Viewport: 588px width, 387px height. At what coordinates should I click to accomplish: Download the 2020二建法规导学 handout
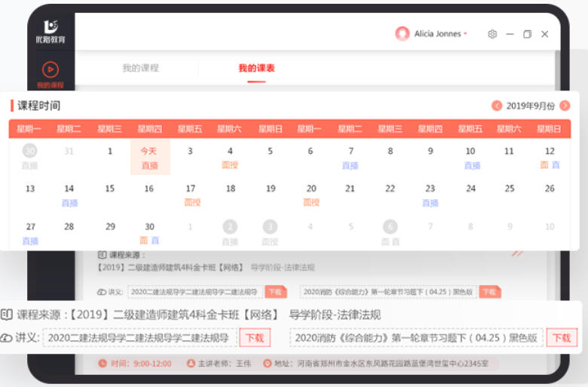click(255, 338)
